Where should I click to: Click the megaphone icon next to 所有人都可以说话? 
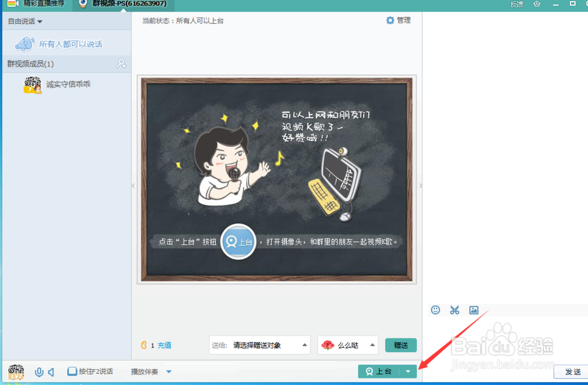click(24, 42)
